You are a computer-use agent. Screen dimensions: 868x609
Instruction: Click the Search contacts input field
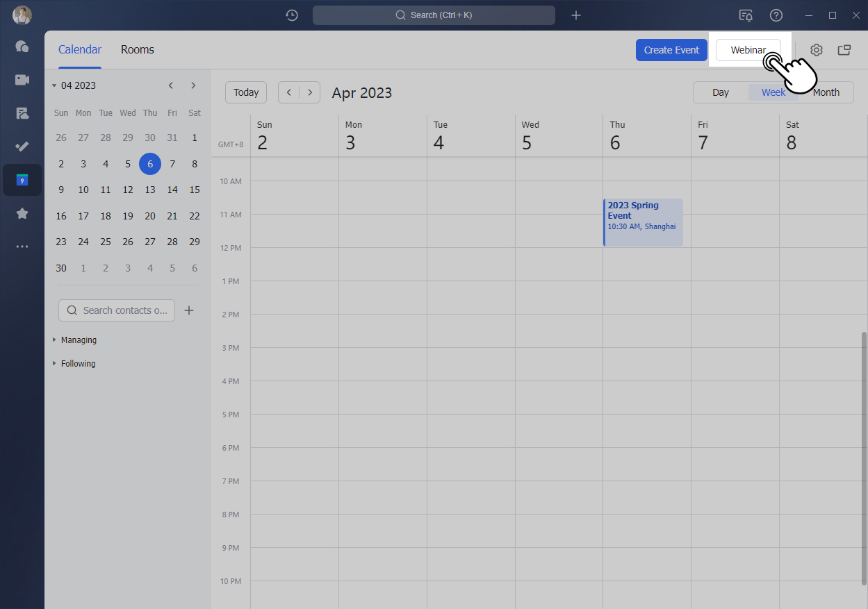pyautogui.click(x=117, y=310)
